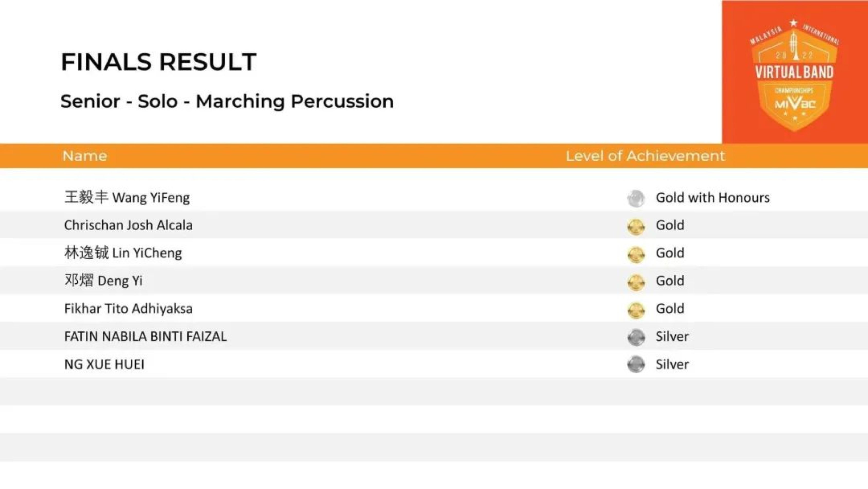Viewport: 868px width, 489px height.
Task: Click the Name column header
Action: (x=85, y=156)
